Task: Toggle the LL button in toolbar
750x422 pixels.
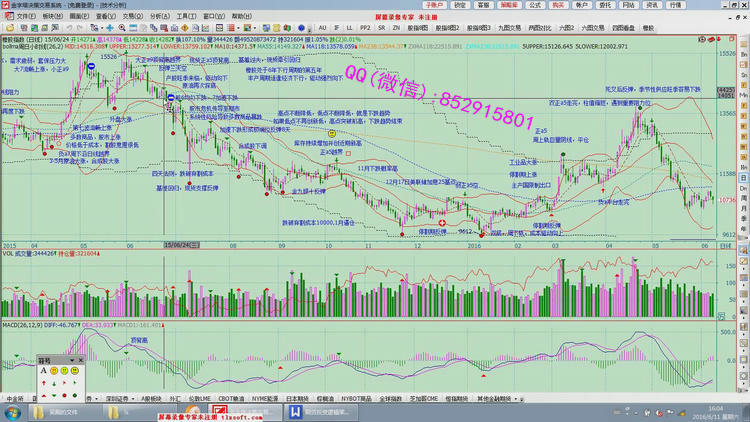Action: tap(349, 29)
